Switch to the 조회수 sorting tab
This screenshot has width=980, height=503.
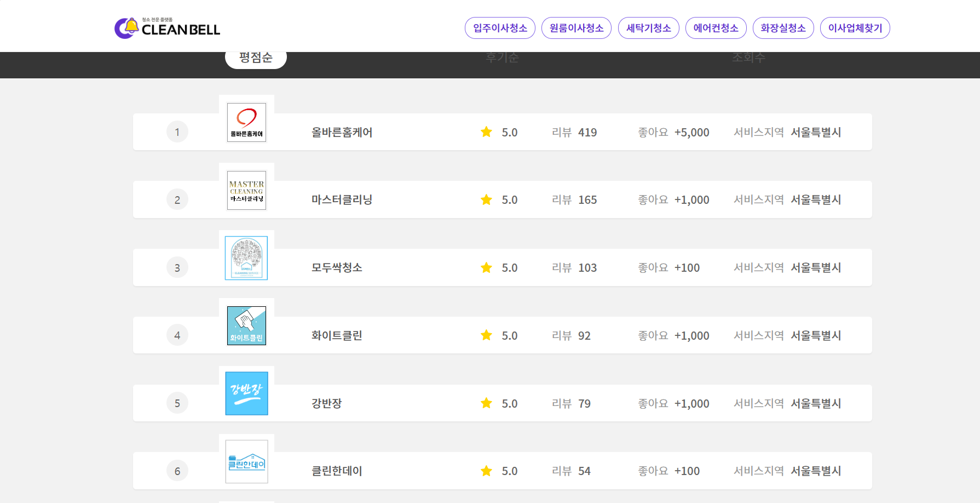tap(748, 58)
